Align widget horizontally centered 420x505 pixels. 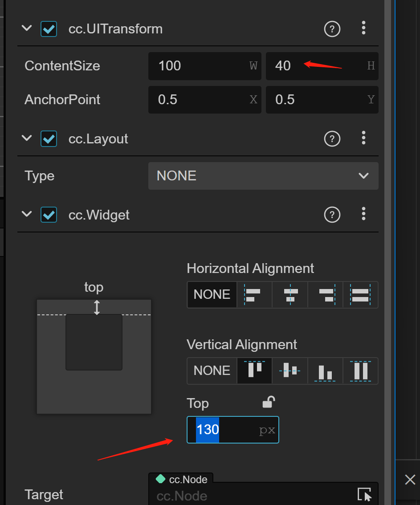[290, 295]
